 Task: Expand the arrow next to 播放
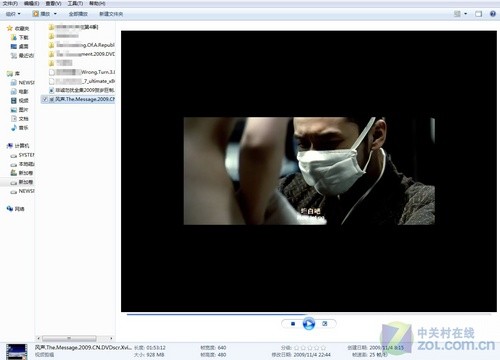click(x=55, y=14)
